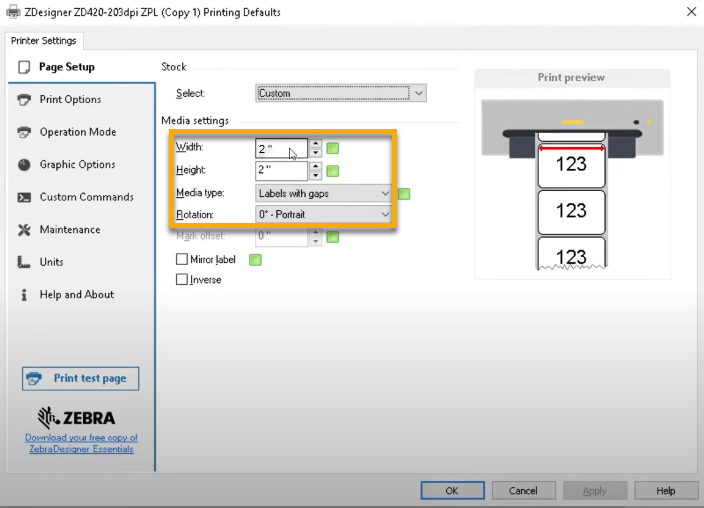Close the Printing Defaults dialog
This screenshot has height=508, width=704.
coord(691,12)
